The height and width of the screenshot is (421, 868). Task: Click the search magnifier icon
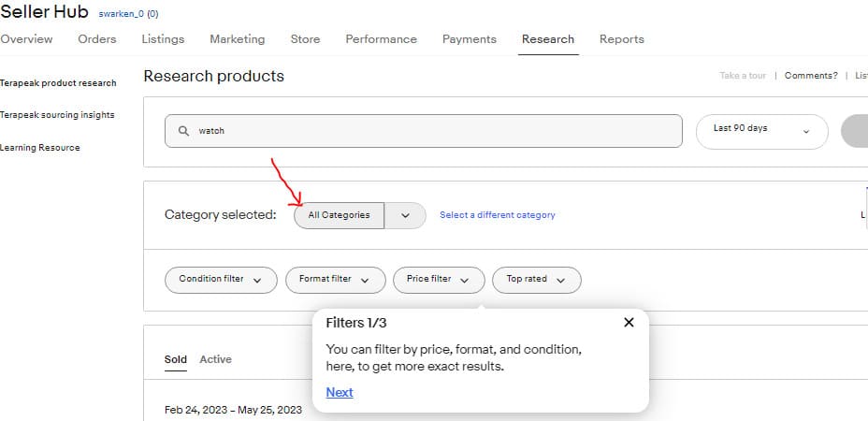[x=183, y=131]
